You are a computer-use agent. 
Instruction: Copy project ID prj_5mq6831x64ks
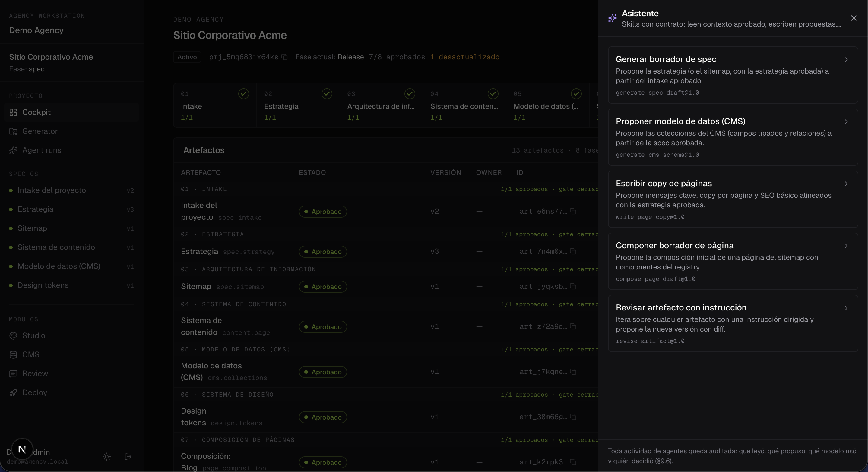pos(285,57)
